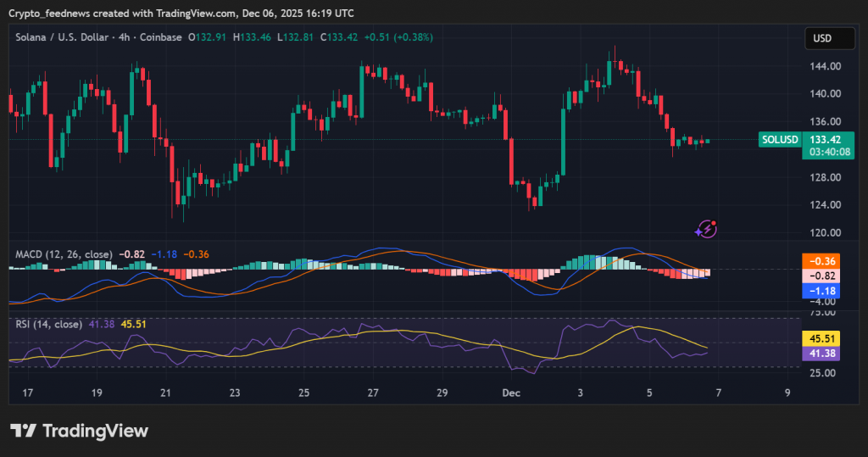868x457 pixels.
Task: Click the blue -1.18 MACD value tag
Action: 820,291
